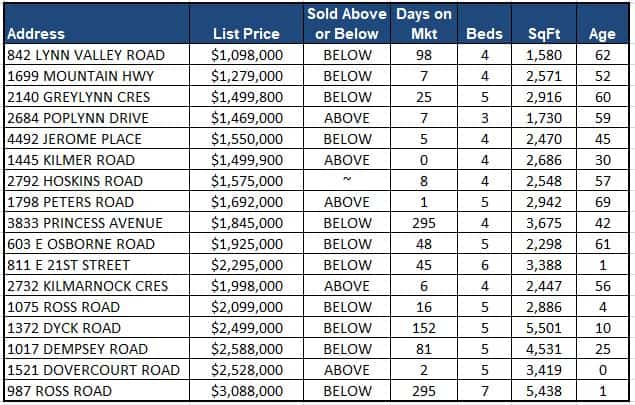Click the Address column header
The height and width of the screenshot is (405, 635).
(x=36, y=34)
